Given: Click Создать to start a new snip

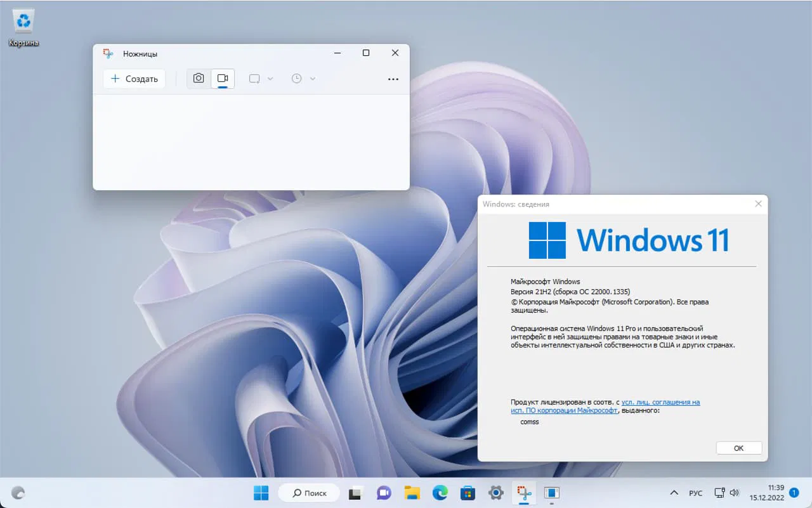Looking at the screenshot, I should [134, 79].
